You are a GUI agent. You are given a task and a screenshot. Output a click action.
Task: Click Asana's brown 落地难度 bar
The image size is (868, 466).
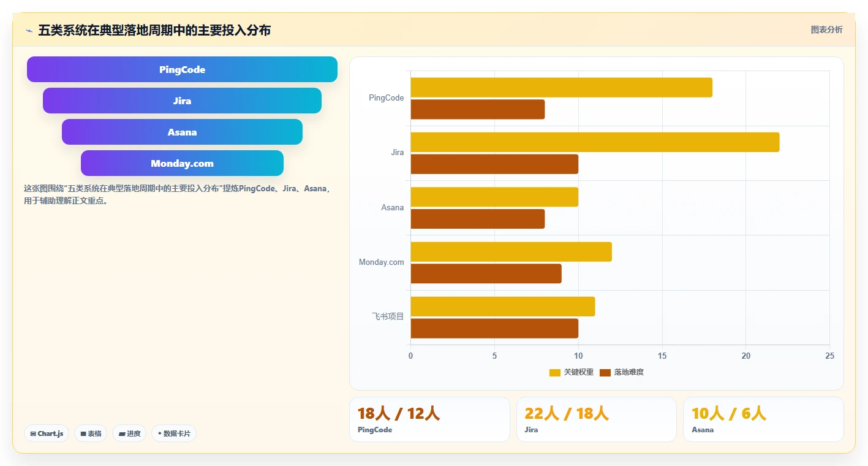coord(478,219)
